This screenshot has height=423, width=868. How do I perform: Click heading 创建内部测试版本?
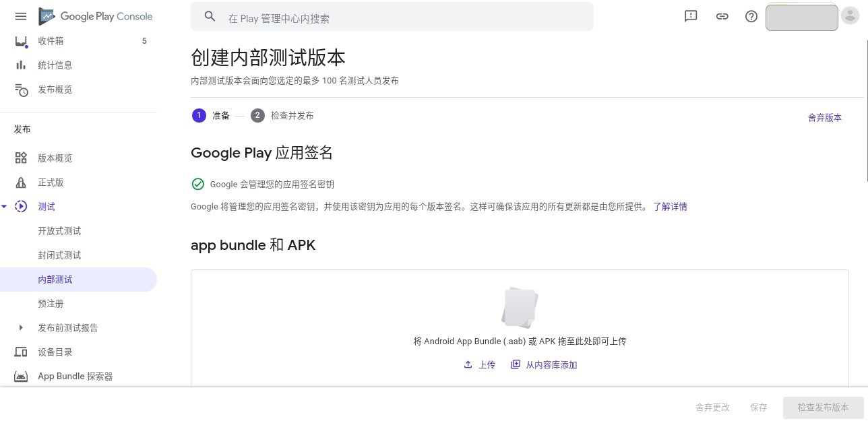[268, 58]
